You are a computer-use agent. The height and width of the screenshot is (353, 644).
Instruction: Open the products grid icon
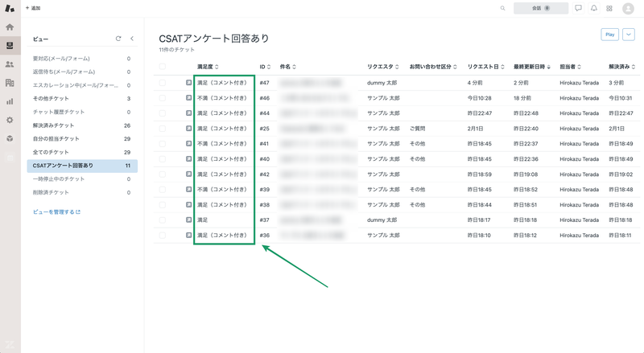click(609, 8)
